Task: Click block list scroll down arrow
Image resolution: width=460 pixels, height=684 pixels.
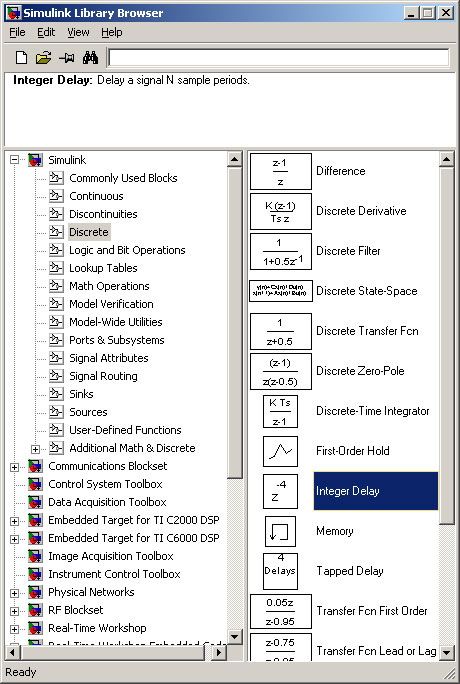Action: [x=446, y=653]
